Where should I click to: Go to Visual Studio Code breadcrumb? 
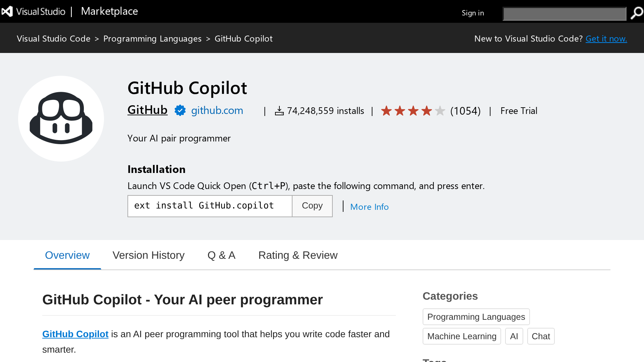tap(54, 39)
